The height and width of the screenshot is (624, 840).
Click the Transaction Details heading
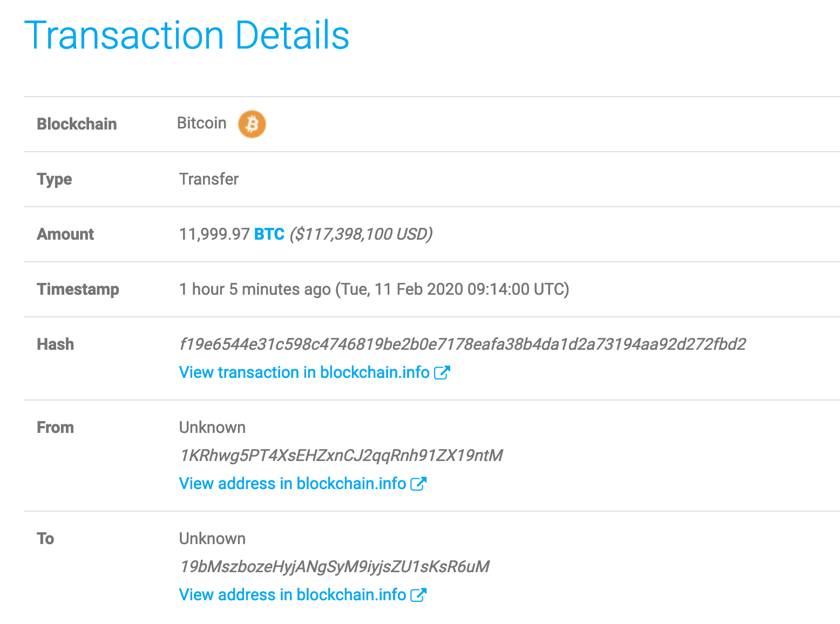pyautogui.click(x=187, y=36)
